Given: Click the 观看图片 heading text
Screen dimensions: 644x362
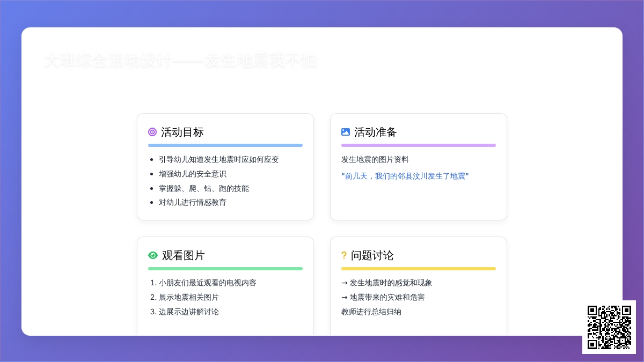Looking at the screenshot, I should (184, 255).
